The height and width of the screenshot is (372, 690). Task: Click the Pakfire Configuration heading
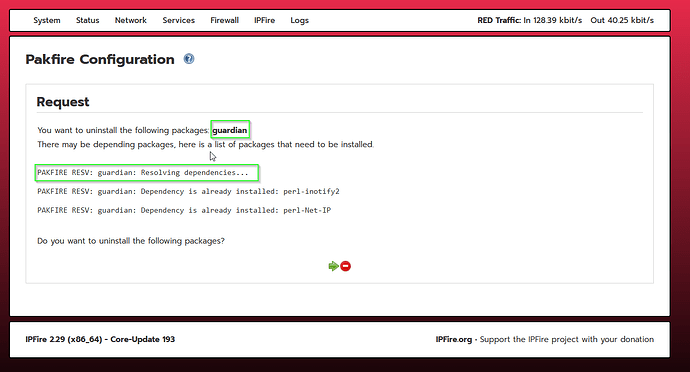point(100,59)
